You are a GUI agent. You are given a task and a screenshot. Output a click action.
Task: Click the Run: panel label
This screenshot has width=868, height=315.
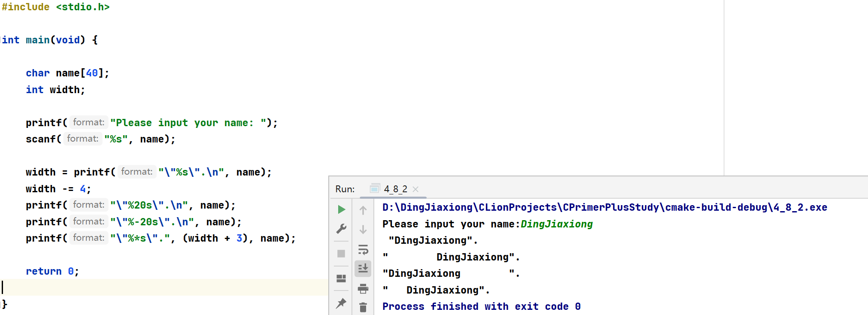point(345,189)
